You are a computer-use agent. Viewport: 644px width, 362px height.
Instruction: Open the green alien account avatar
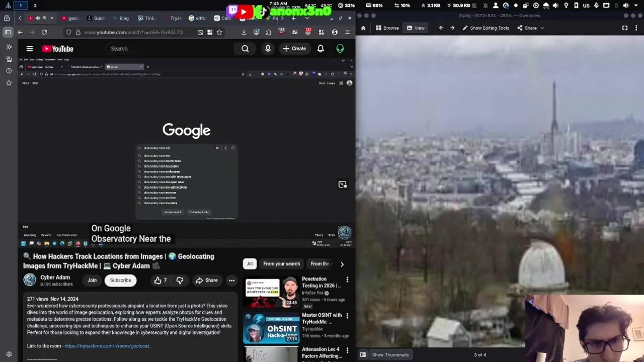(x=340, y=49)
